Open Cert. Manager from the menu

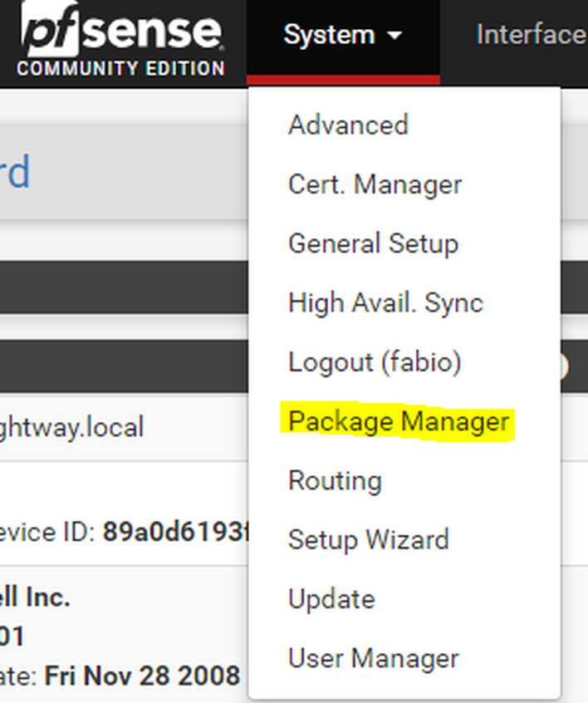coord(375,184)
